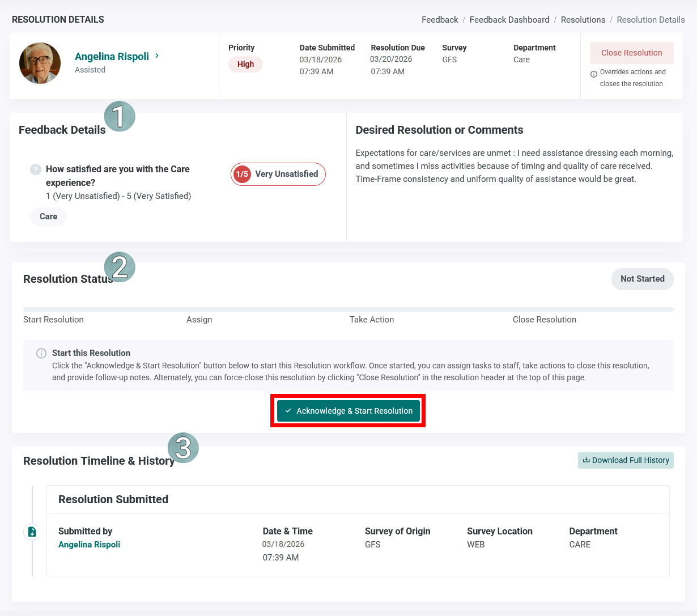The image size is (697, 616).
Task: Select the Close Resolution step label
Action: tap(545, 320)
